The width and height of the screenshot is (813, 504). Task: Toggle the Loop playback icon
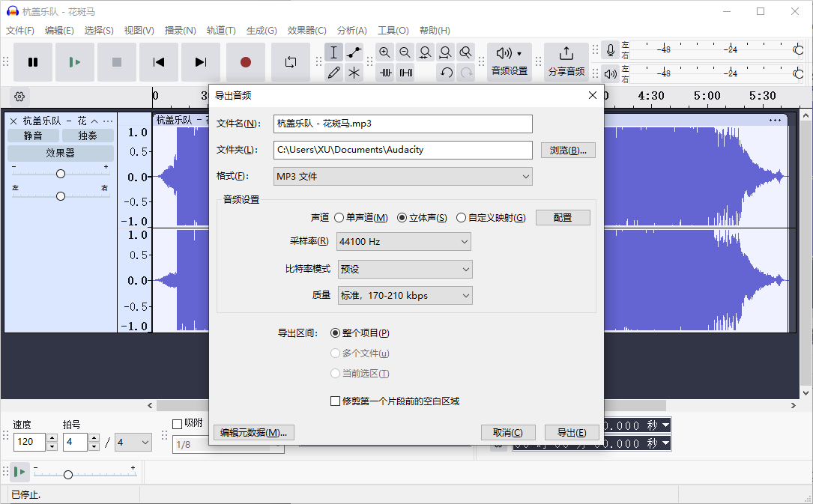(x=291, y=62)
